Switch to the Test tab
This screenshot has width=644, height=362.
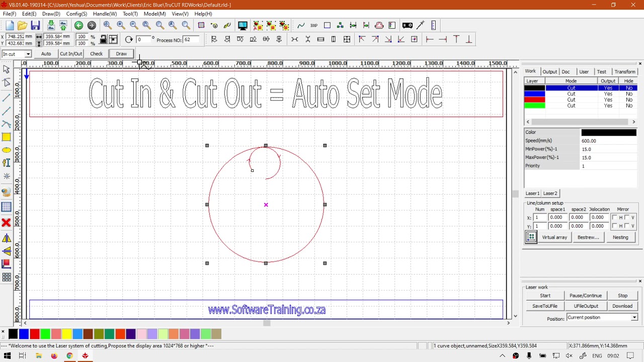[x=602, y=72]
